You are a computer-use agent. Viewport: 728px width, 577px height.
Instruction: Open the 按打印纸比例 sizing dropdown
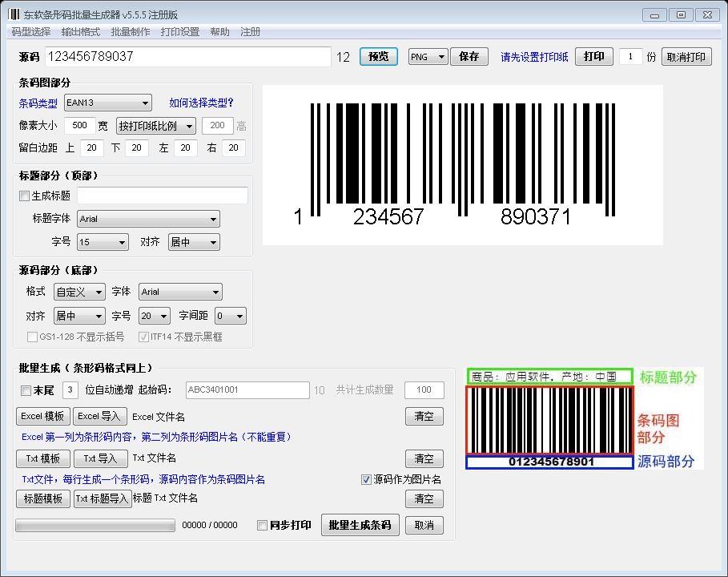point(156,126)
